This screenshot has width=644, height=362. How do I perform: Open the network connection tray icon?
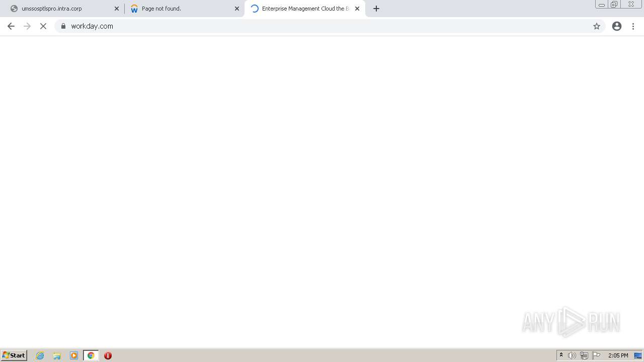click(584, 355)
